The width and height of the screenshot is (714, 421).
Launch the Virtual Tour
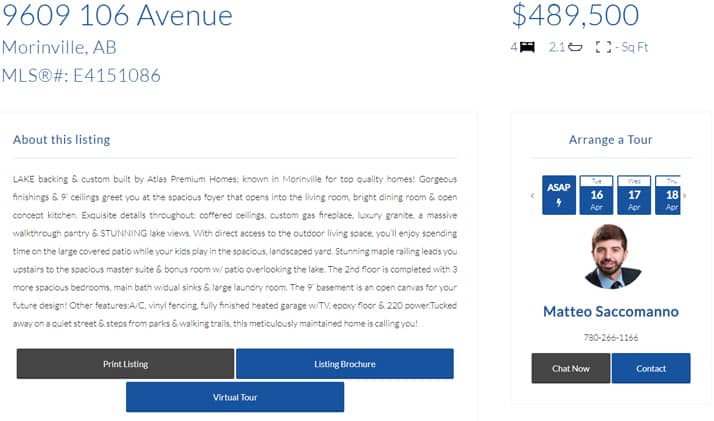[235, 397]
